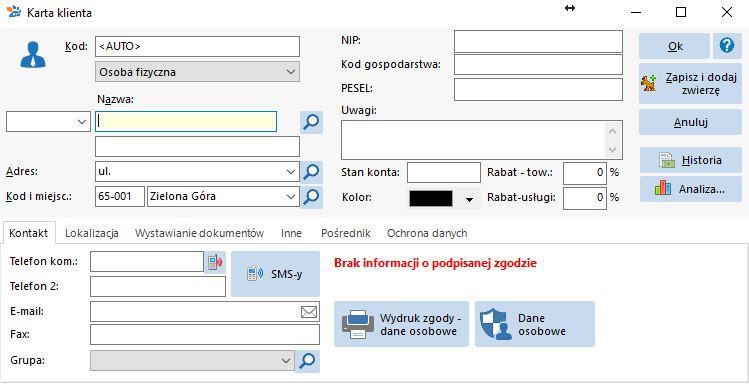Click the envelope icon in E-mail field
Screen dimensions: 749x389
(309, 312)
